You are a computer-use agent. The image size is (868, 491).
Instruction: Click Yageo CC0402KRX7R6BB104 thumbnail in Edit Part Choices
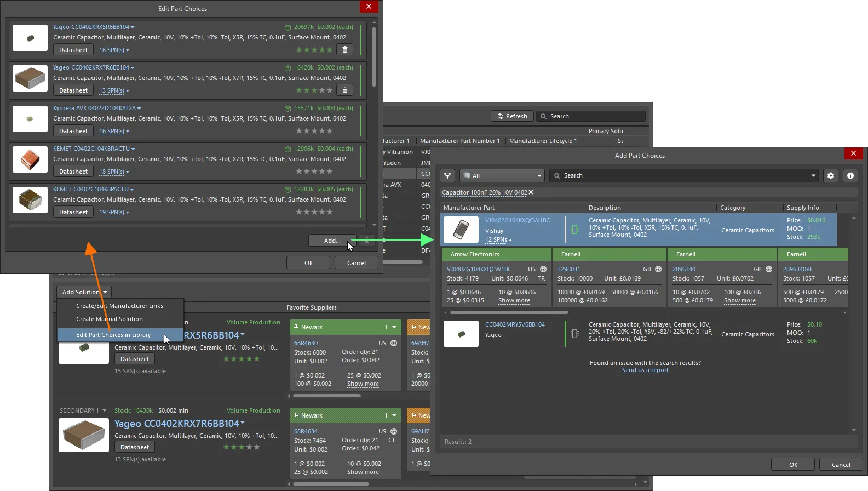click(x=30, y=78)
